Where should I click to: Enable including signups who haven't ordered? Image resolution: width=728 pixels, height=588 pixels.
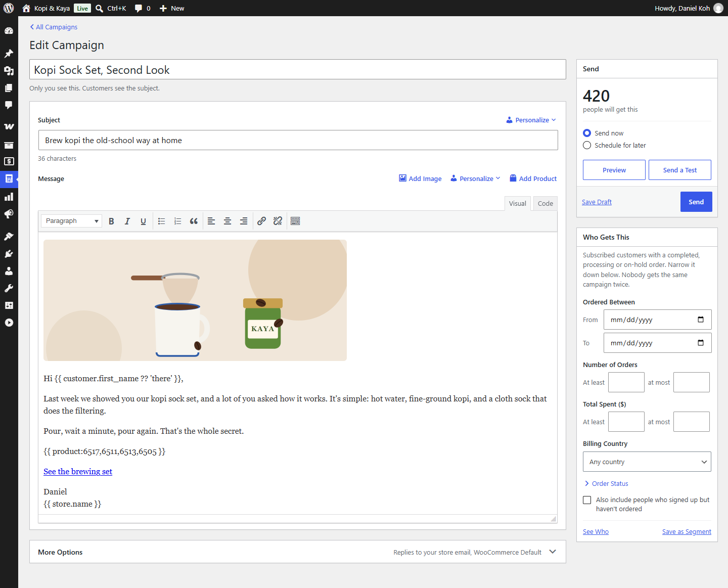click(587, 500)
